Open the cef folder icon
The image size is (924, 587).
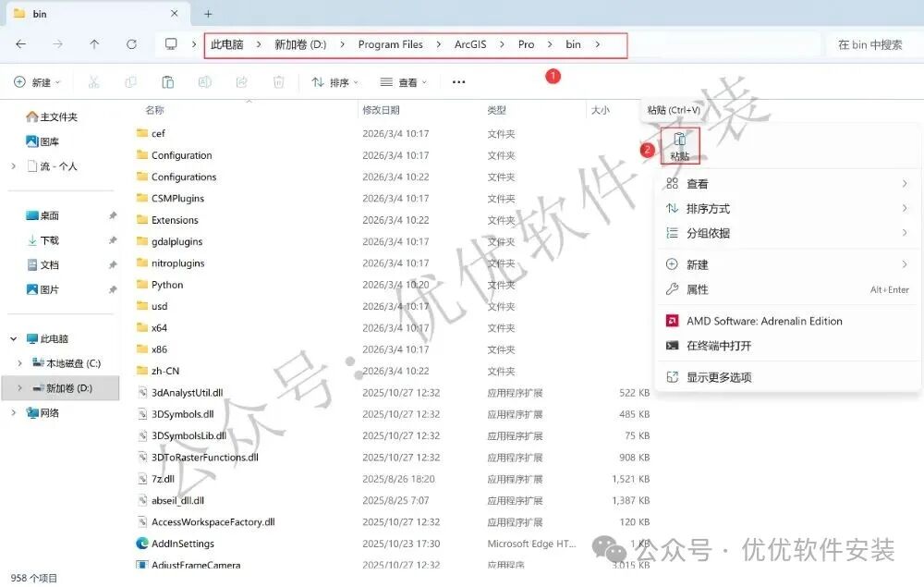click(142, 133)
